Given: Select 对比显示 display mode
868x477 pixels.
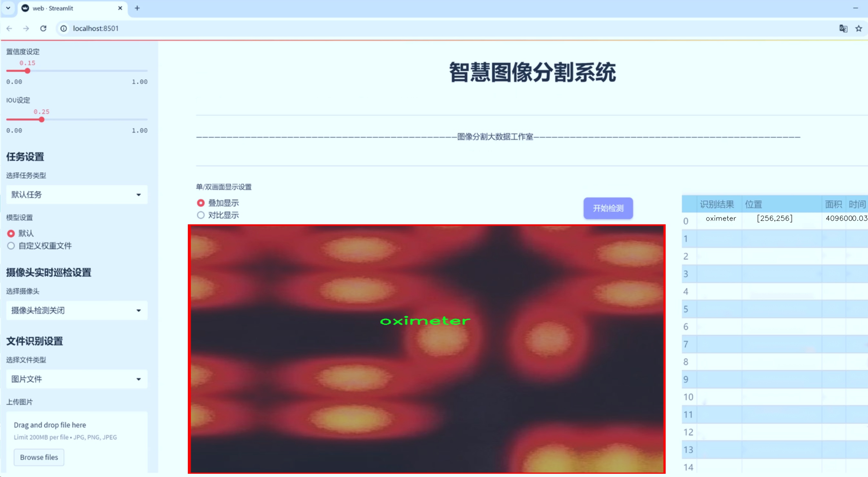Looking at the screenshot, I should pyautogui.click(x=201, y=215).
